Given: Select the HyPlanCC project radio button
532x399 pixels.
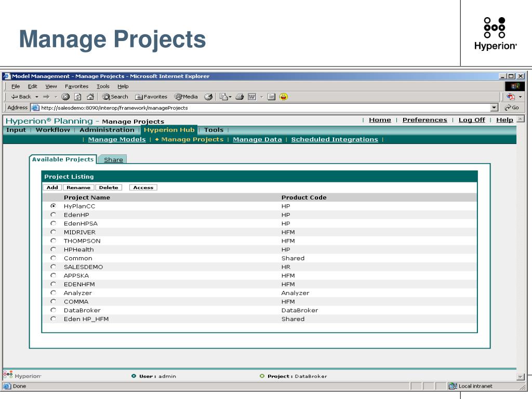Looking at the screenshot, I should coord(54,206).
